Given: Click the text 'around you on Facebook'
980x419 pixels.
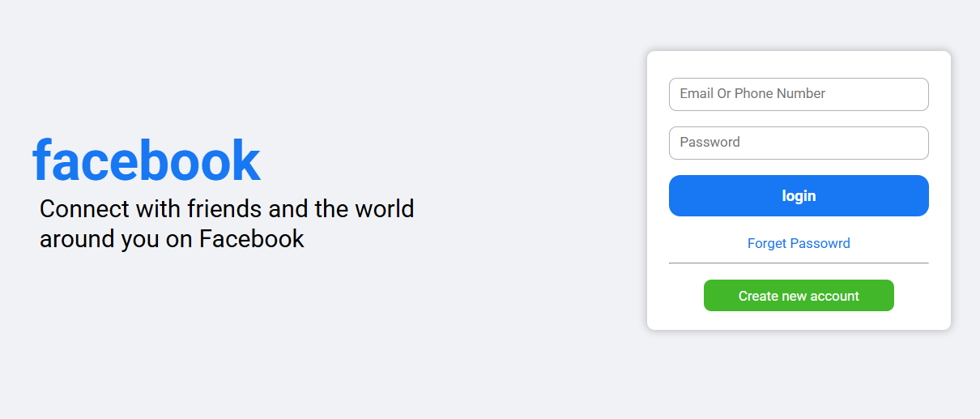Looking at the screenshot, I should [x=172, y=239].
